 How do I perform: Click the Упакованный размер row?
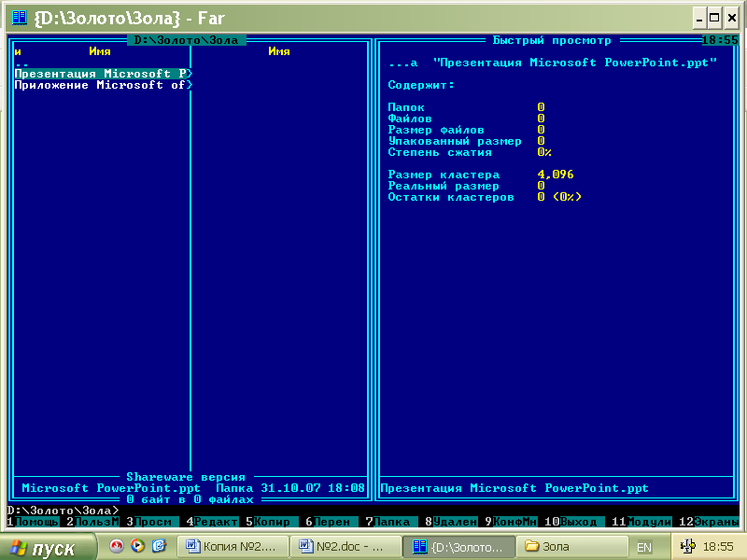pyautogui.click(x=466, y=141)
